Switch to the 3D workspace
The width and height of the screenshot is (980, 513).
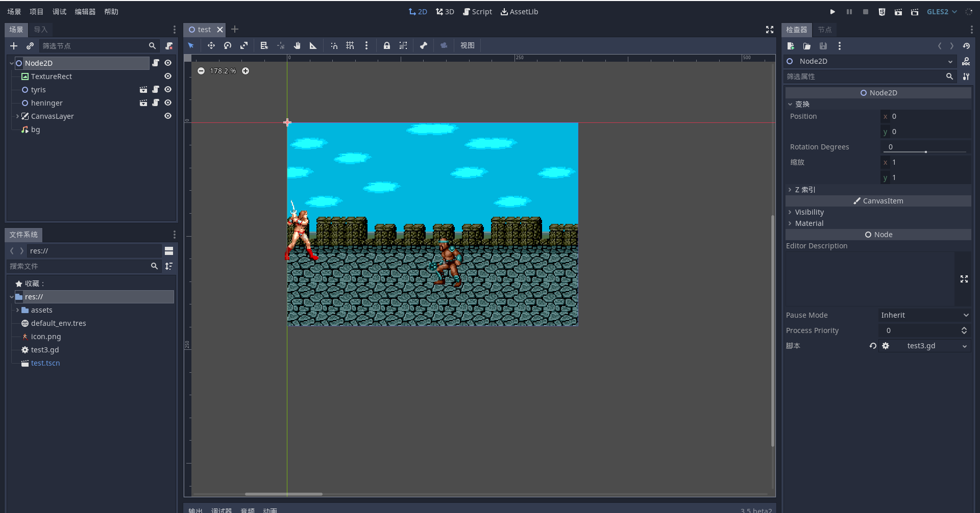coord(445,12)
